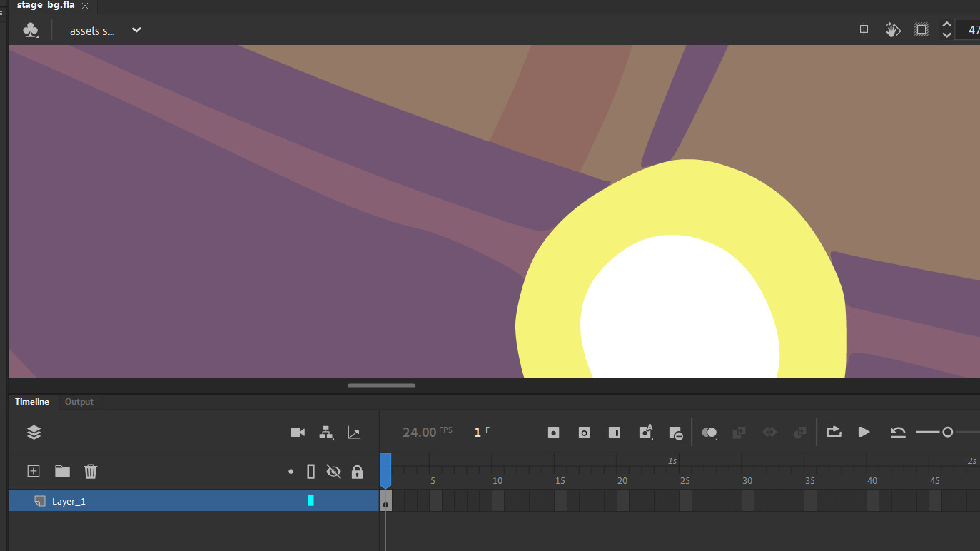Screen dimensions: 980x551
Task: Show layer parenting view
Action: click(x=326, y=432)
